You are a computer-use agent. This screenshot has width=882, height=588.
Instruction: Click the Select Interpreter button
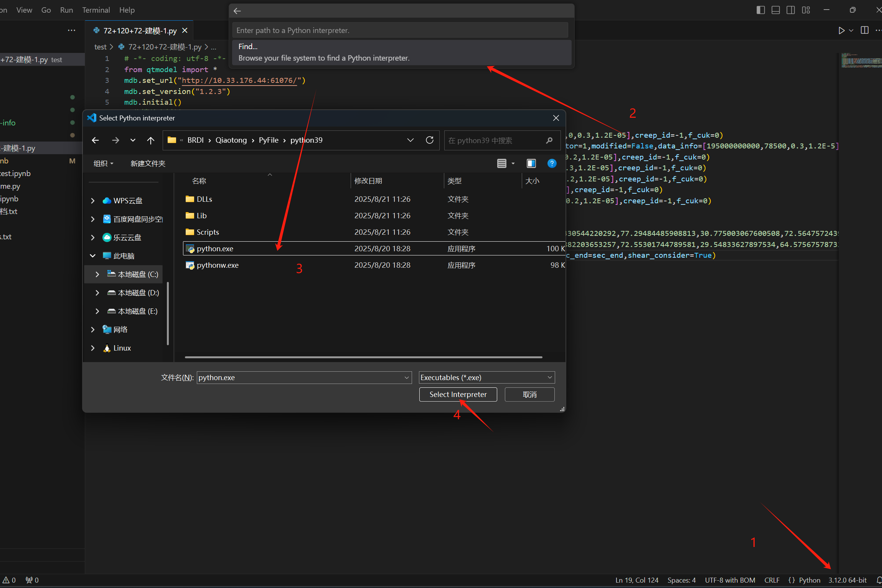[x=458, y=394]
